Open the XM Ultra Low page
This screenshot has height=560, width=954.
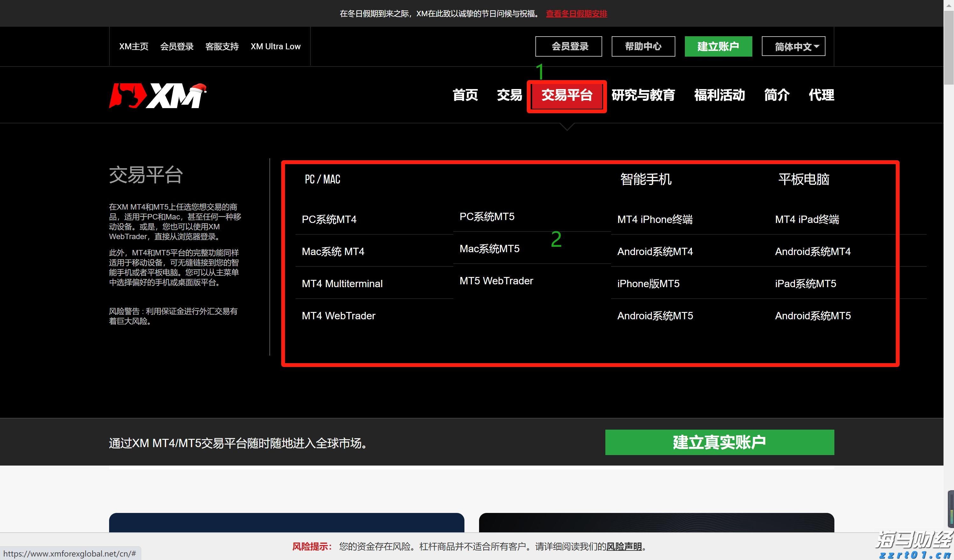click(x=276, y=46)
